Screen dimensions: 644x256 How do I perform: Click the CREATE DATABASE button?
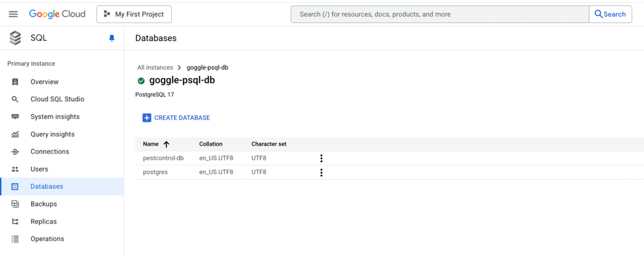176,118
